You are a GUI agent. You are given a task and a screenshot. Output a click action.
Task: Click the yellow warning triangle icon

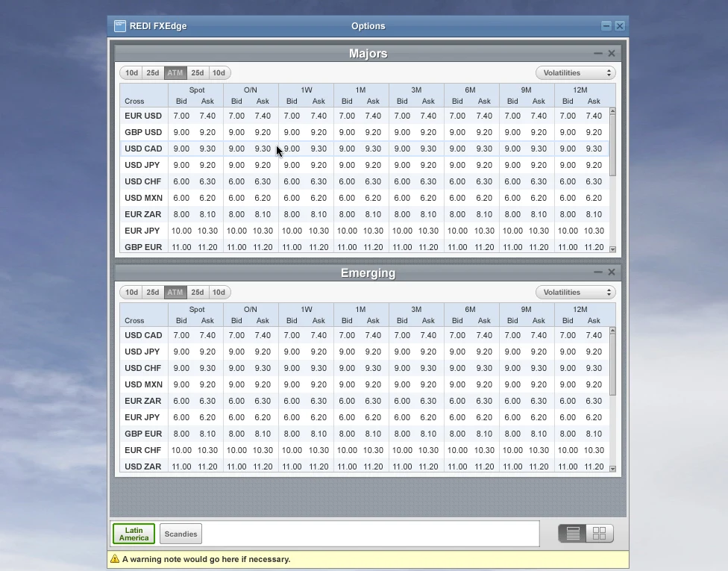[x=115, y=559]
